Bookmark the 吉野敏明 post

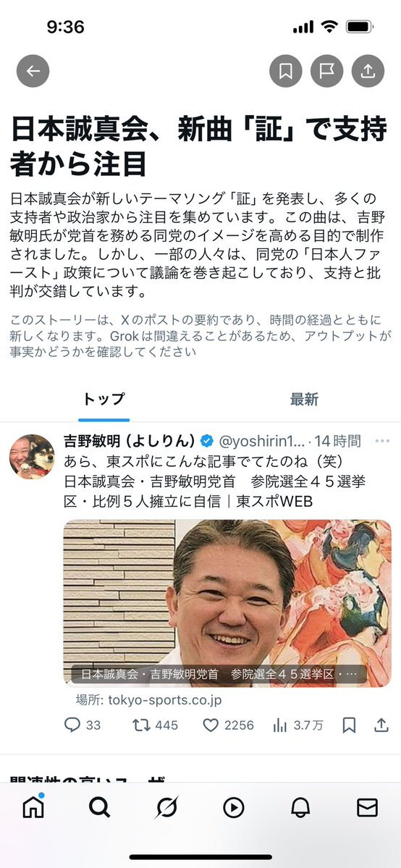pyautogui.click(x=349, y=725)
